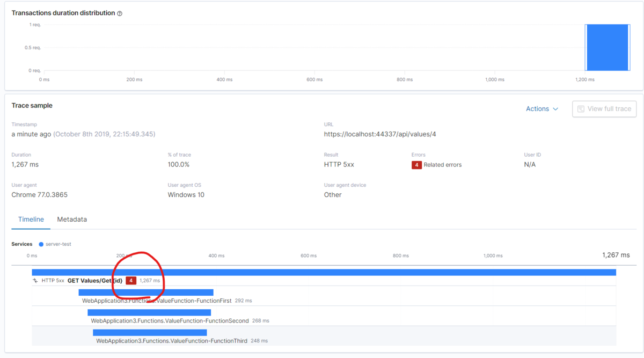Click the 248 ms duration label

[259, 341]
